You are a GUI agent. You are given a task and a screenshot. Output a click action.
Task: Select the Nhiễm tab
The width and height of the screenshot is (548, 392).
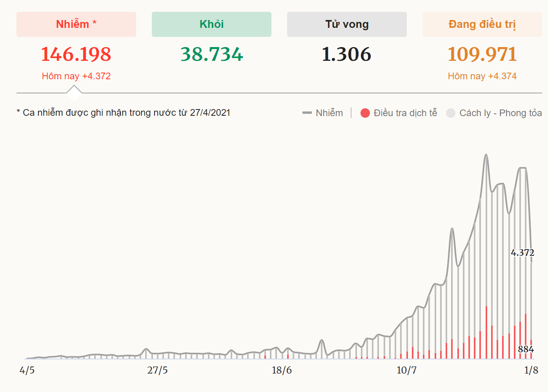76,24
